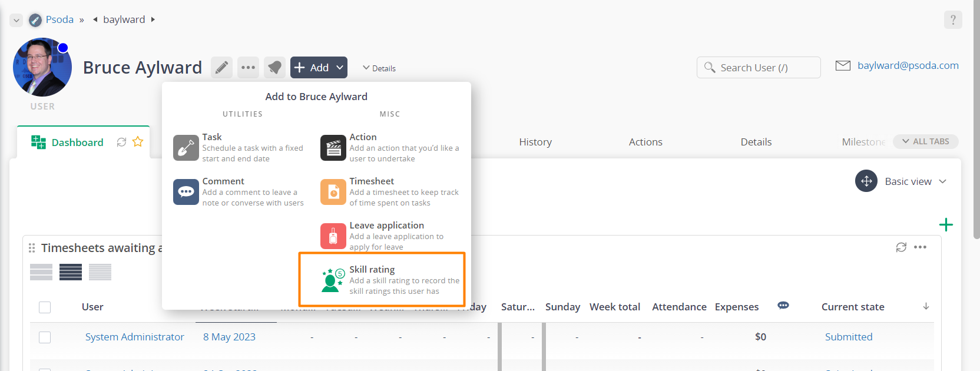This screenshot has height=371, width=980.
Task: Click the Task utility icon
Action: 186,148
